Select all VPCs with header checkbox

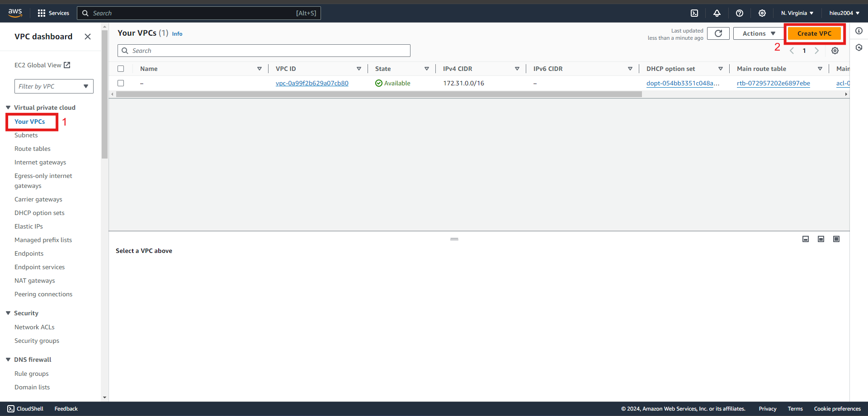[121, 69]
